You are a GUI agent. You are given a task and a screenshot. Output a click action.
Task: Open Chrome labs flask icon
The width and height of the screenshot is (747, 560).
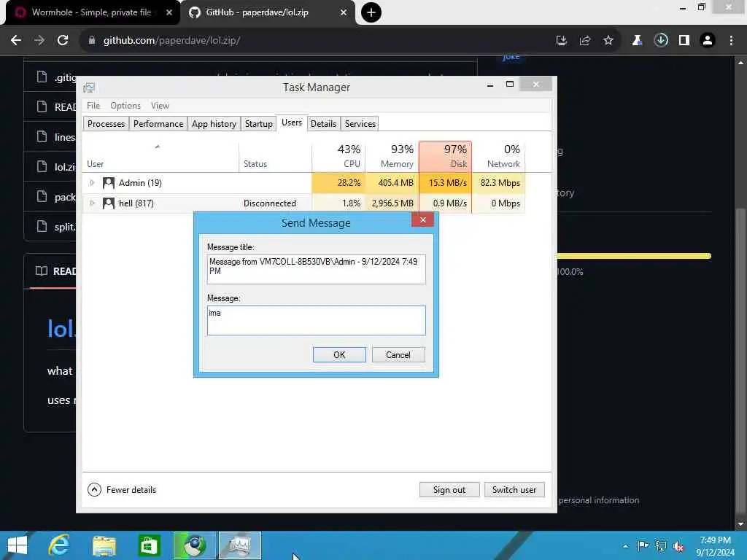[x=637, y=41]
